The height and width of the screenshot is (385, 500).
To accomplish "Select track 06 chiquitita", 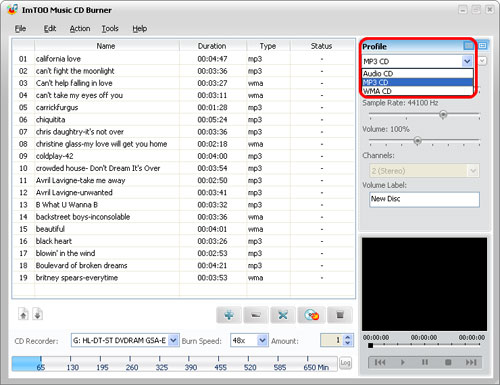I will (x=183, y=120).
